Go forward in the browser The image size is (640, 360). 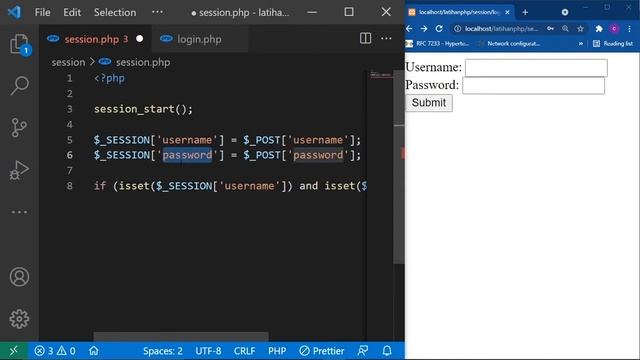(424, 29)
